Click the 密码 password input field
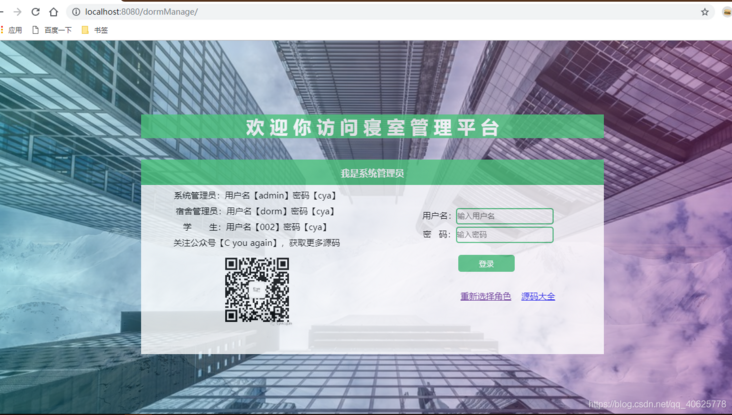The image size is (732, 415). pos(505,235)
